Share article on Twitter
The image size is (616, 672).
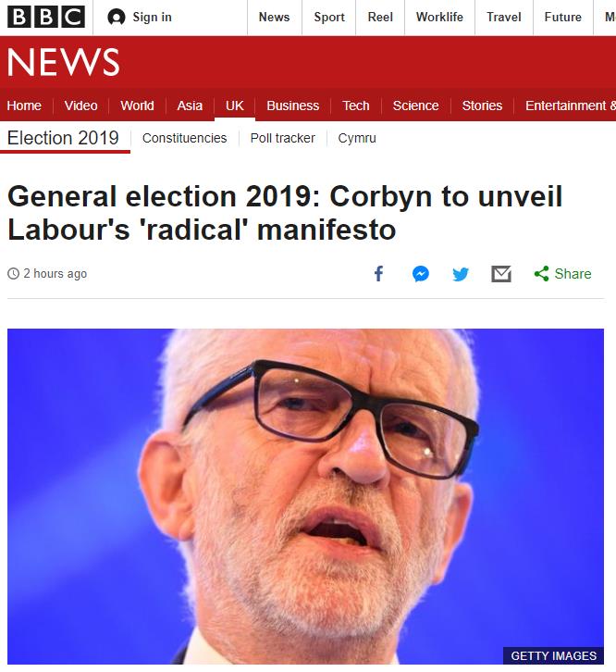[x=461, y=274]
